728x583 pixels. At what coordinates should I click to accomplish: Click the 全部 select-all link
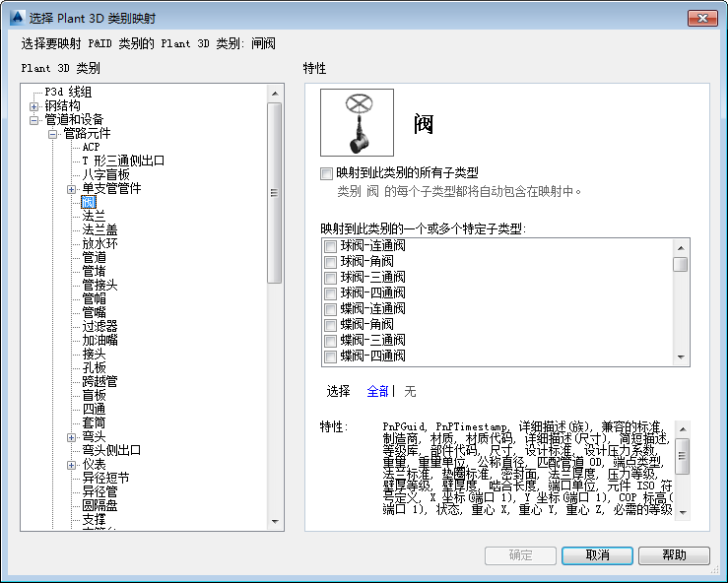pyautogui.click(x=377, y=391)
